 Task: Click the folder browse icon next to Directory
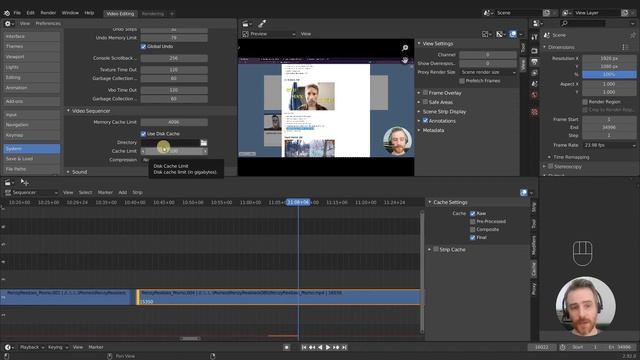point(204,142)
